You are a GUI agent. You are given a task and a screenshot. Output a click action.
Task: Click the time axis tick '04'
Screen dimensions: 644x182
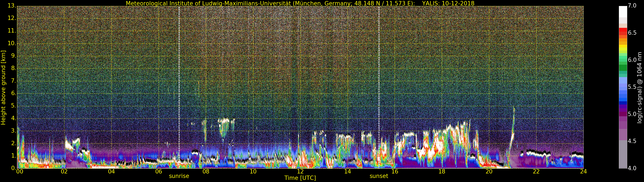tap(111, 171)
